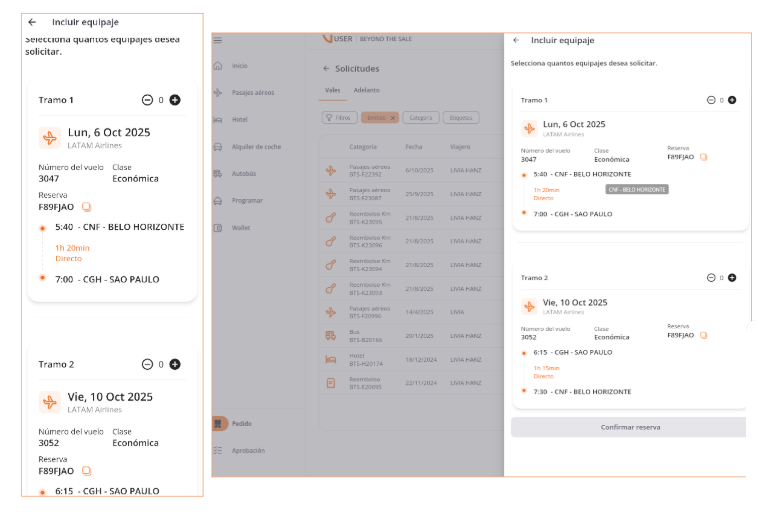This screenshot has height=516, width=760.
Task: Click back arrow in desktop Incluir equipaje panel
Action: click(x=516, y=41)
